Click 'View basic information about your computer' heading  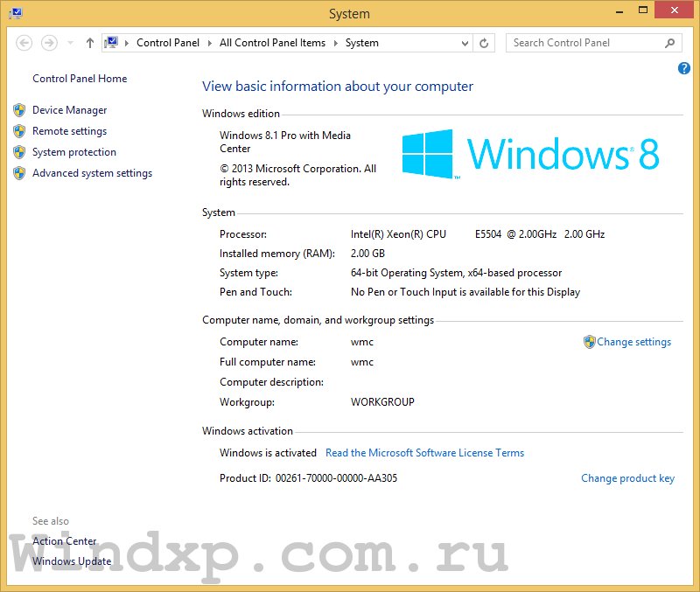coord(338,86)
